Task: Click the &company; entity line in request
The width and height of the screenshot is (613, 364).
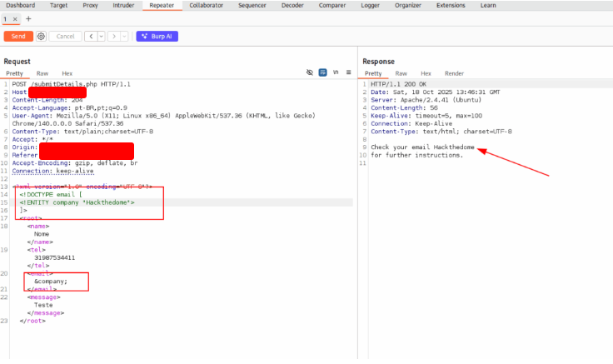Action: [x=50, y=281]
